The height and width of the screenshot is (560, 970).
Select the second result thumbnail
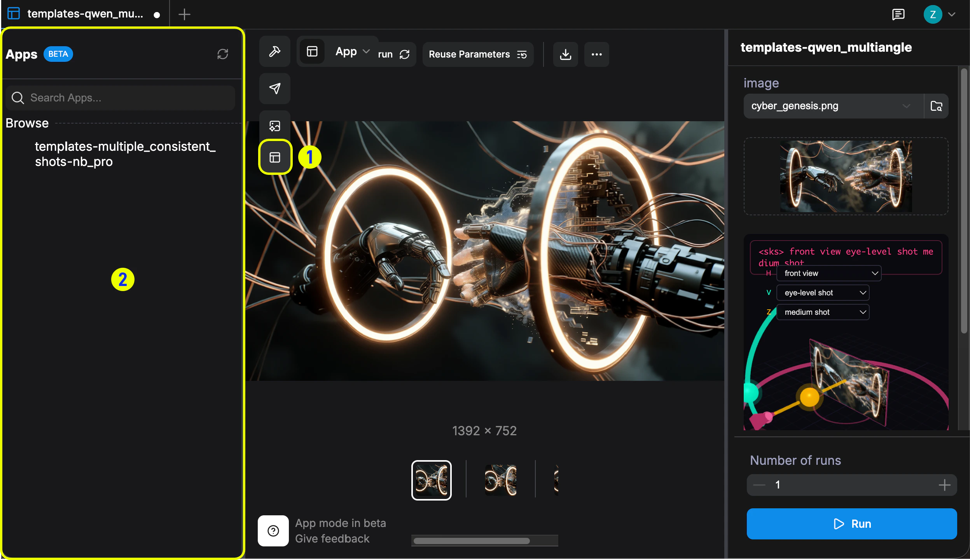coord(500,480)
